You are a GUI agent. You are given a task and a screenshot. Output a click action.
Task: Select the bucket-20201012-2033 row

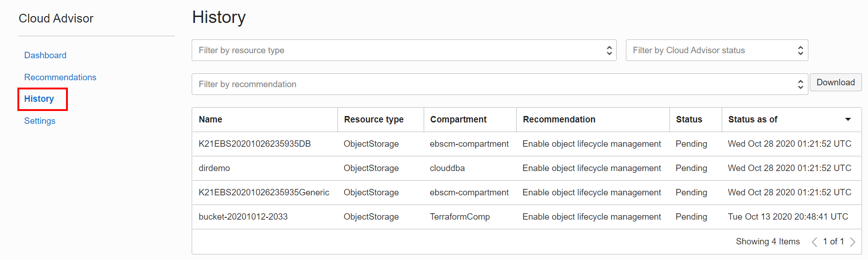(x=243, y=217)
